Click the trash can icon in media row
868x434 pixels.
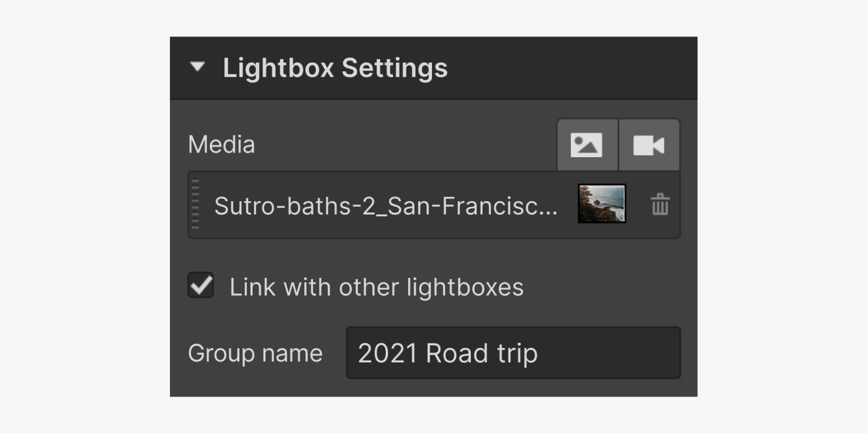(660, 205)
